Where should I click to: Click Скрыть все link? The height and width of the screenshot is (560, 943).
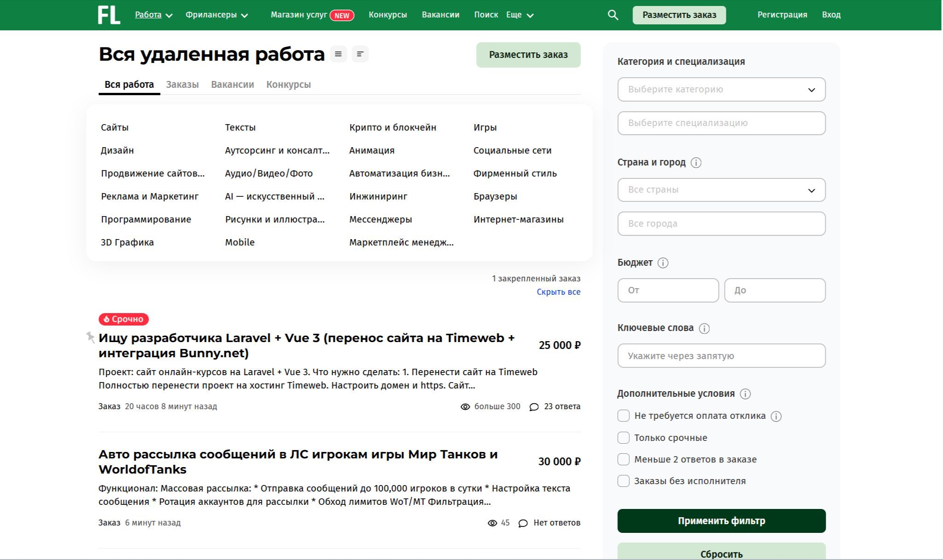[558, 292]
